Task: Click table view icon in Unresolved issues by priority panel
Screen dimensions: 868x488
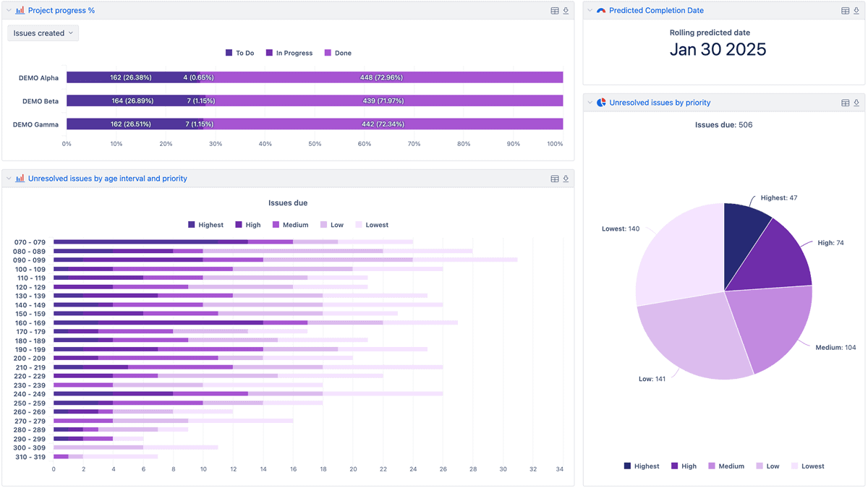Action: tap(845, 103)
